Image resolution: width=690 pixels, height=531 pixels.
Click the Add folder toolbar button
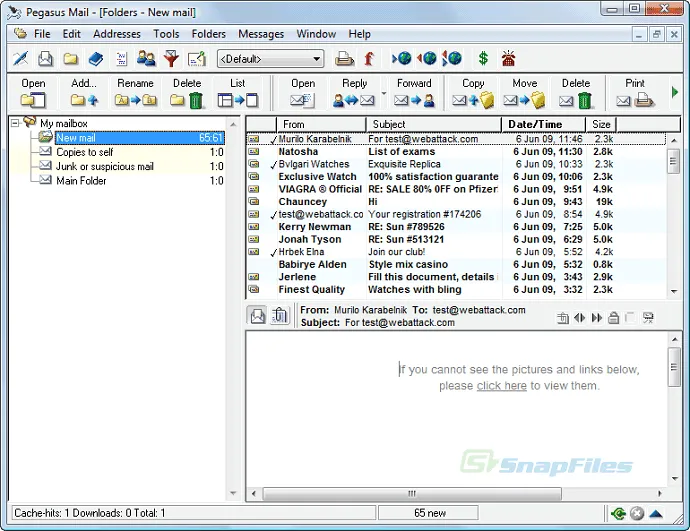click(x=84, y=92)
